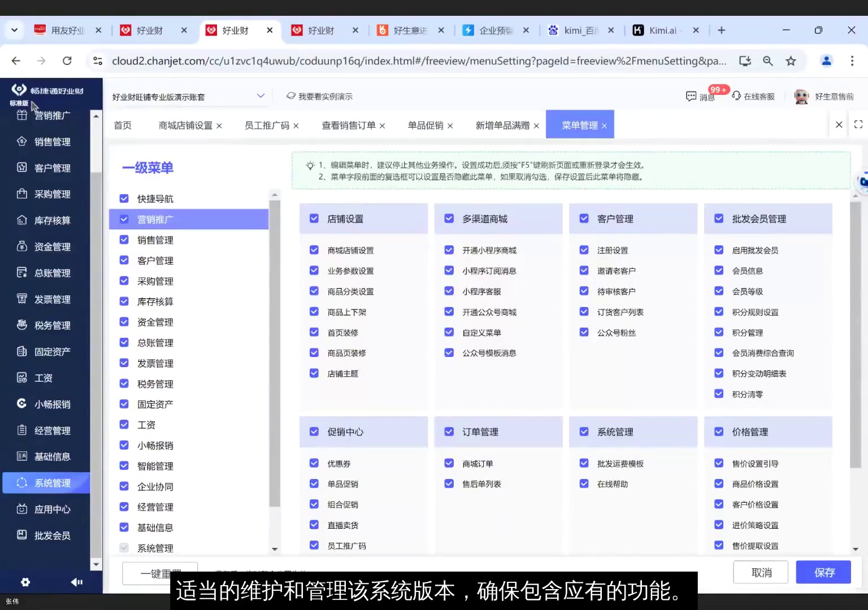Open the 资金管理 sidebar module

[46, 246]
